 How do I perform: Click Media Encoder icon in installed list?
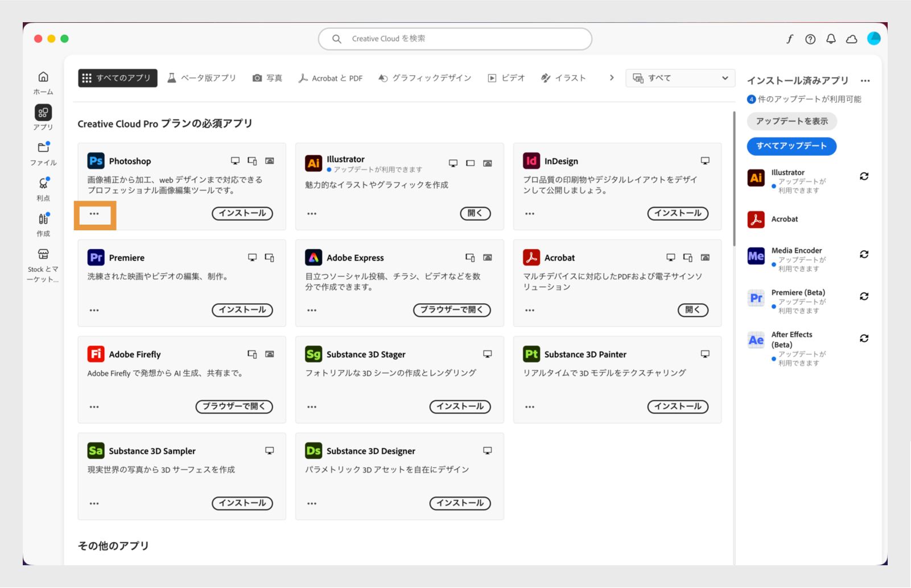point(756,256)
